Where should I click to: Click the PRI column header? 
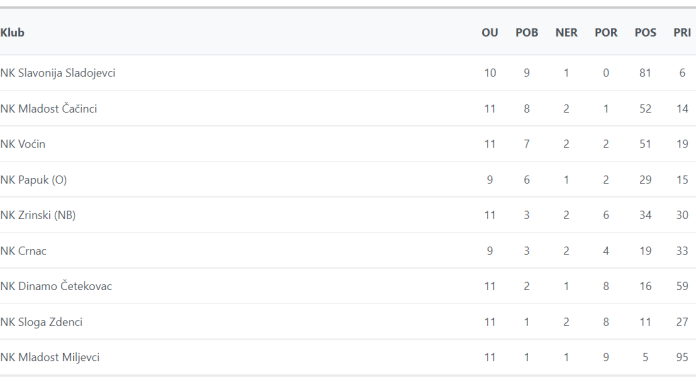(682, 32)
